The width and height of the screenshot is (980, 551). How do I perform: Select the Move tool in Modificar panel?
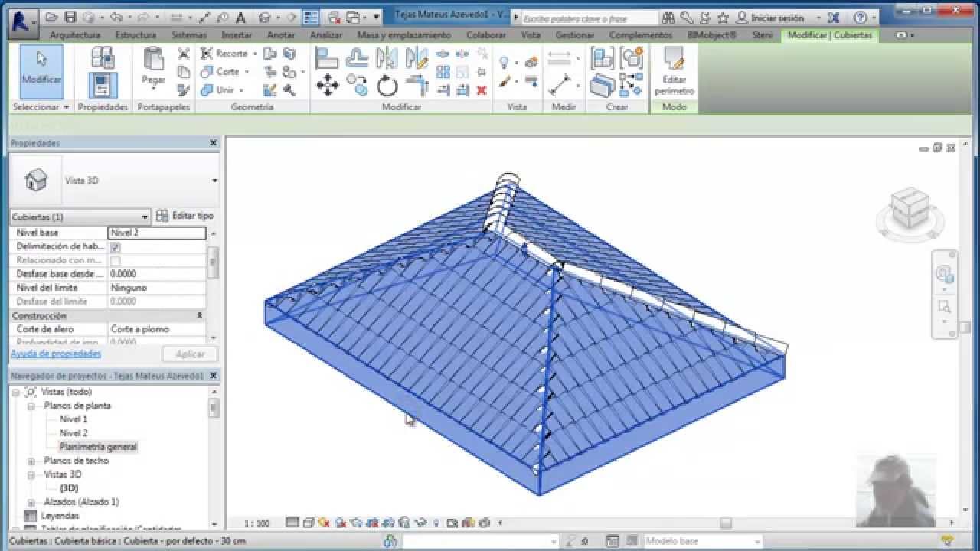click(328, 85)
